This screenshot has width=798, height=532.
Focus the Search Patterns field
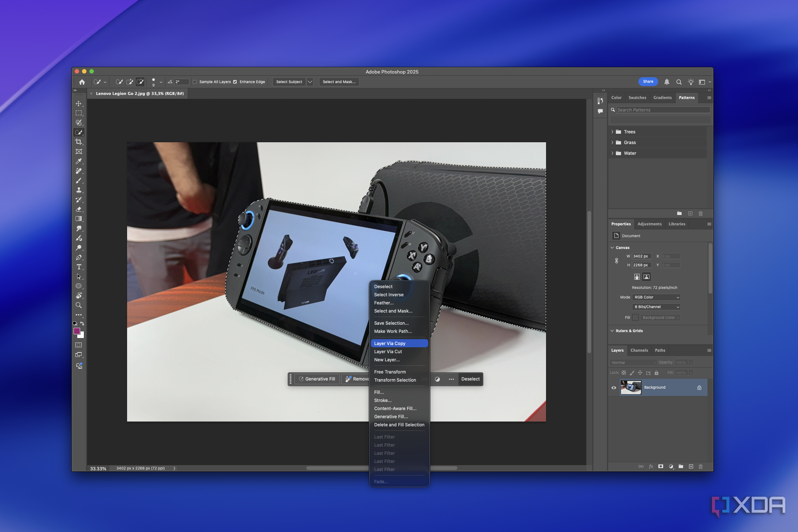click(x=663, y=110)
